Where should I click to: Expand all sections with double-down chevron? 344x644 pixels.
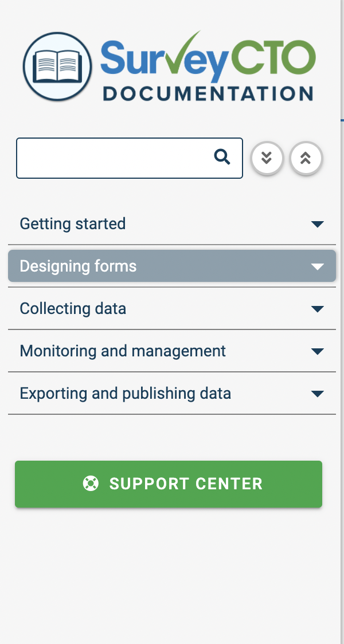267,158
